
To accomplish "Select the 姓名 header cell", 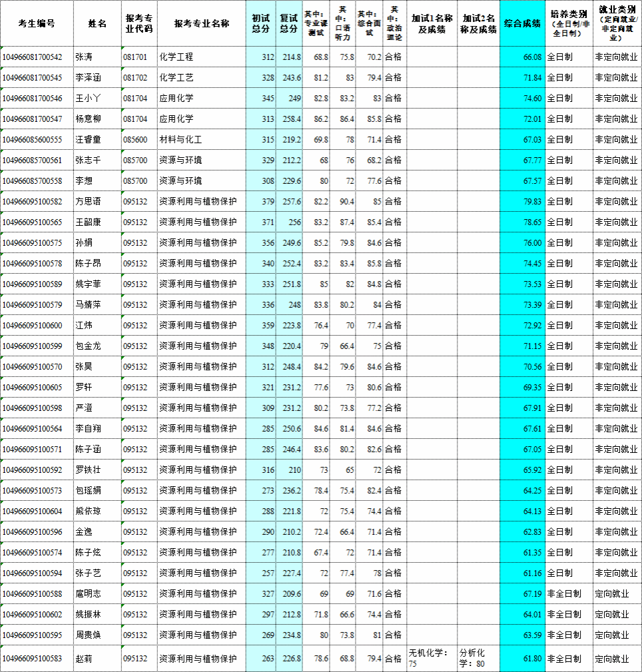I will point(97,23).
